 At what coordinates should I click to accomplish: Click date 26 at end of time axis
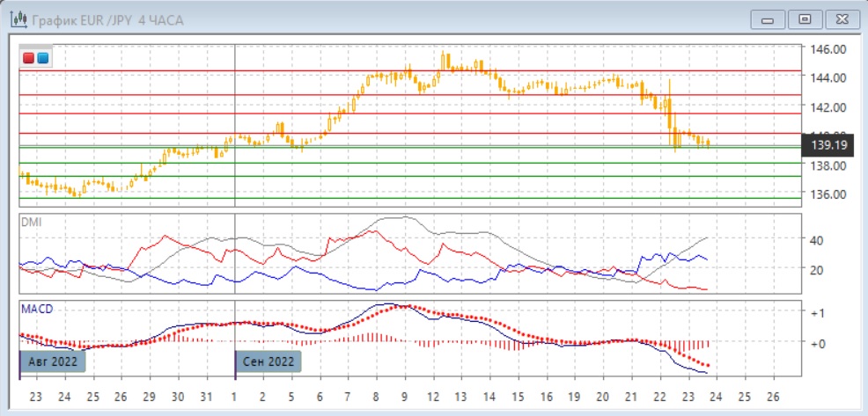tap(773, 396)
